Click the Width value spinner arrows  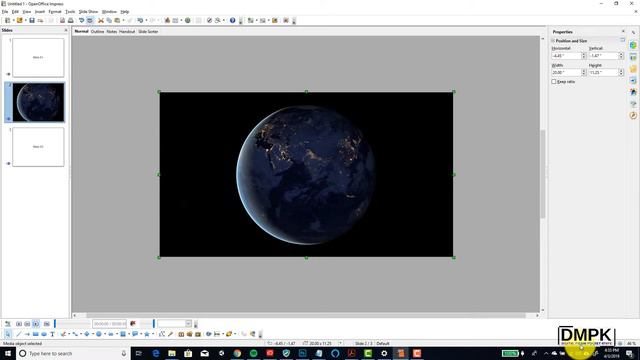pyautogui.click(x=584, y=72)
